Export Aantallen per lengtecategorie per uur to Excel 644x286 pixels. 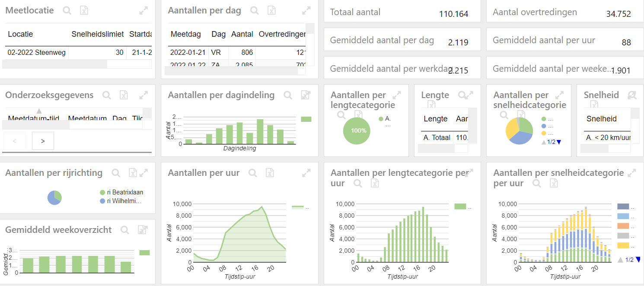pyautogui.click(x=375, y=183)
